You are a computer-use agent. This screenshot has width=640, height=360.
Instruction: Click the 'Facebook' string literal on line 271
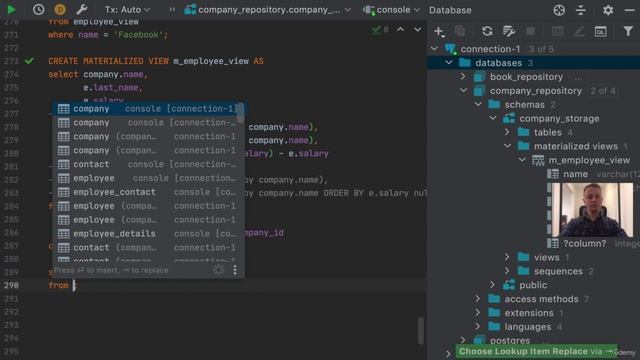click(139, 35)
